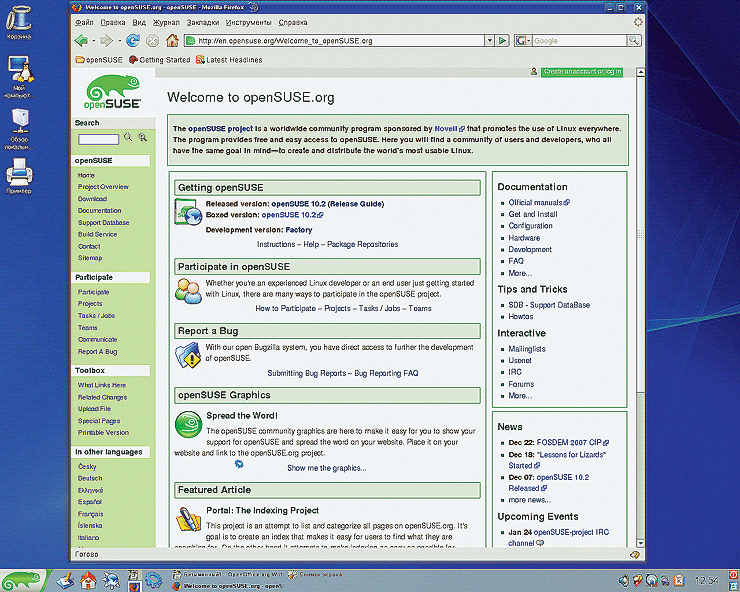
Task: Open Official manuals documentation link
Action: click(539, 203)
